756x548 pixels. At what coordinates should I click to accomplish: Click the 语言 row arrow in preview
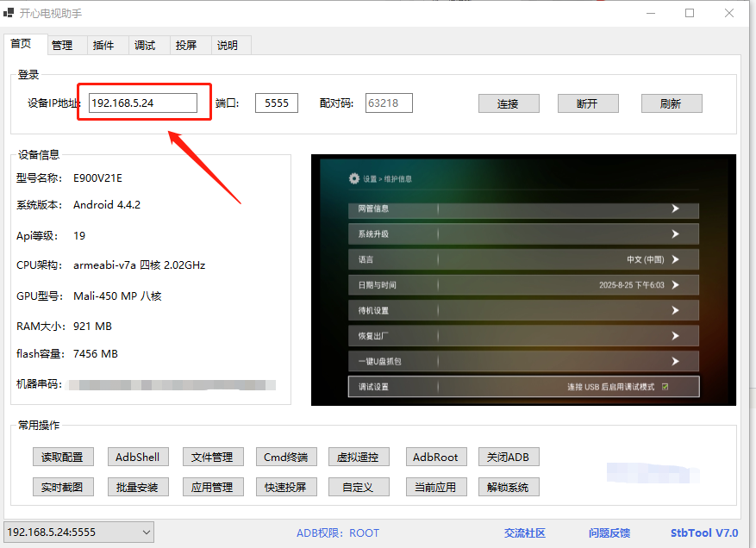coord(676,259)
